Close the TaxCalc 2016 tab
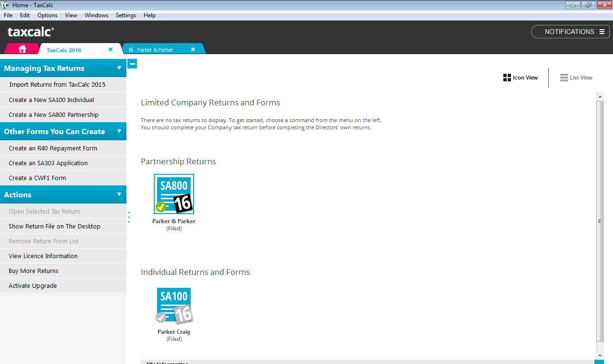The width and height of the screenshot is (613, 364). [111, 49]
